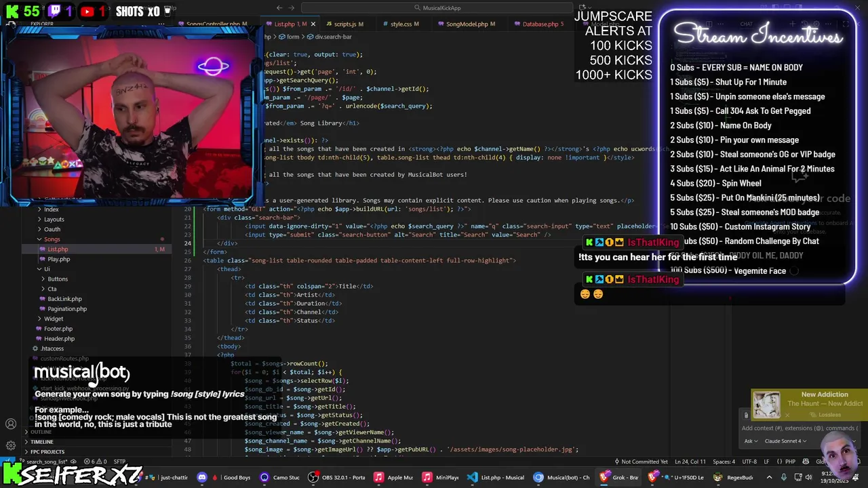Screen dimensions: 868x488
Task: Go back with the editor navigation arrow
Action: click(x=279, y=8)
